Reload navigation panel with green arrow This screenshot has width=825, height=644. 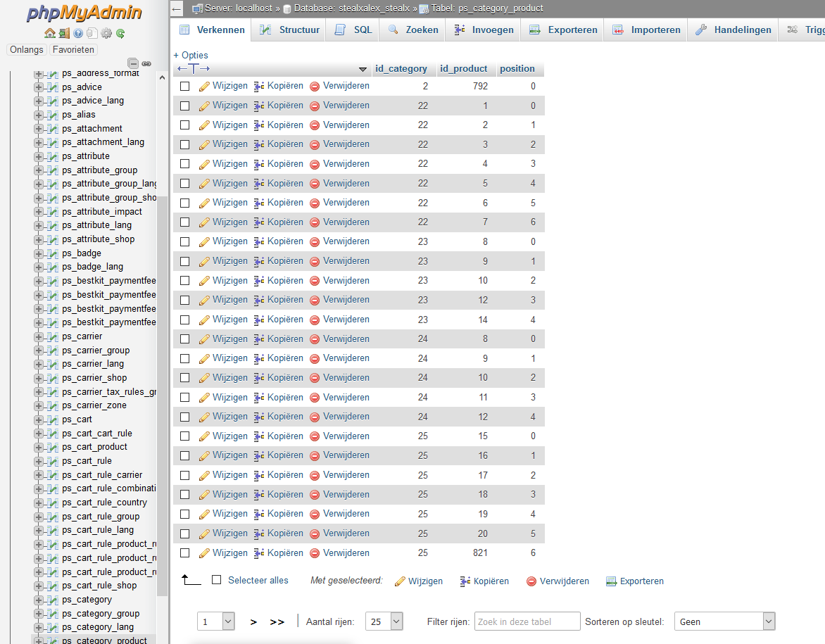(x=120, y=33)
